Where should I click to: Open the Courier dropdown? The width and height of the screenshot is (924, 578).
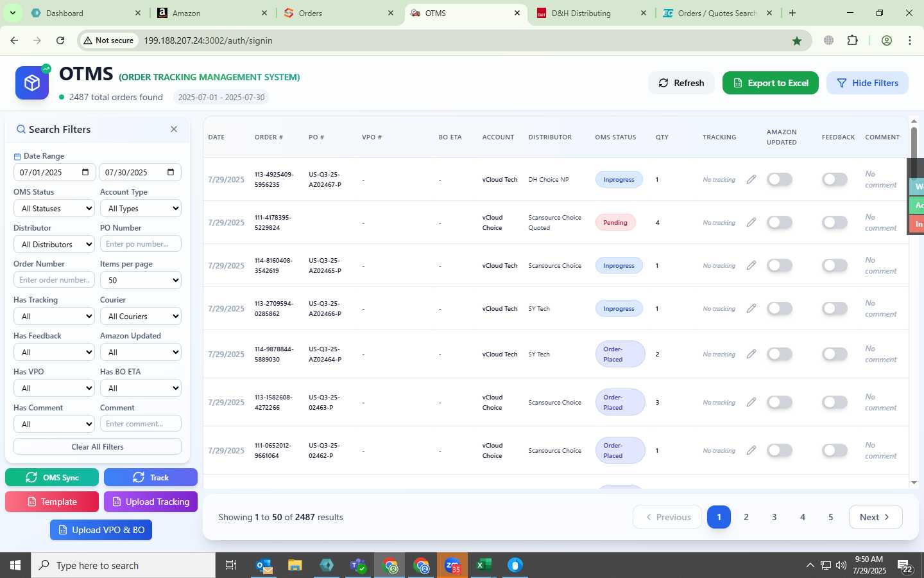pos(141,316)
